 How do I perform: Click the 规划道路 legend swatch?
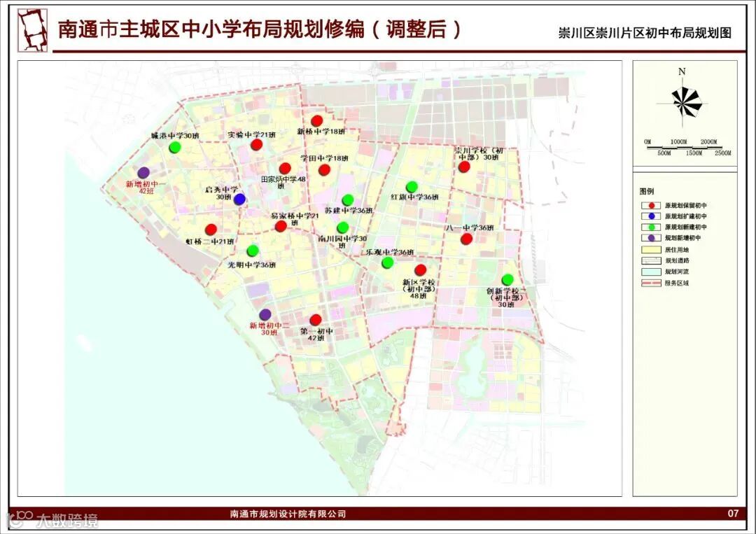(651, 261)
